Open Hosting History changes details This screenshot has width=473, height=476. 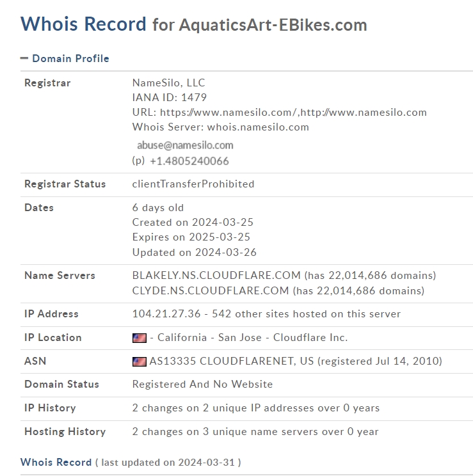255,432
